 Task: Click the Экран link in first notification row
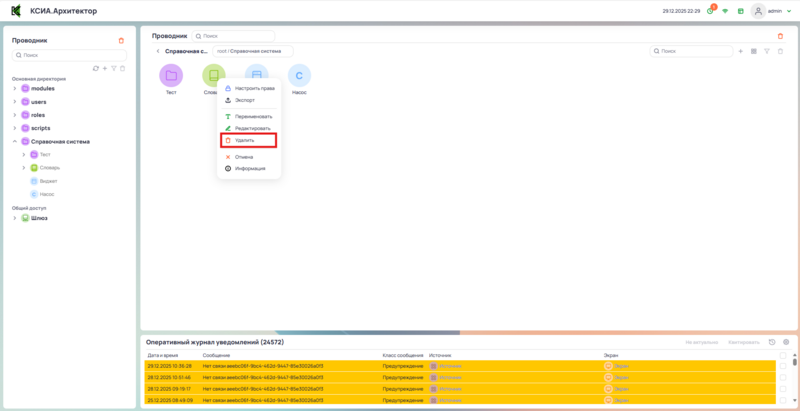click(x=621, y=366)
